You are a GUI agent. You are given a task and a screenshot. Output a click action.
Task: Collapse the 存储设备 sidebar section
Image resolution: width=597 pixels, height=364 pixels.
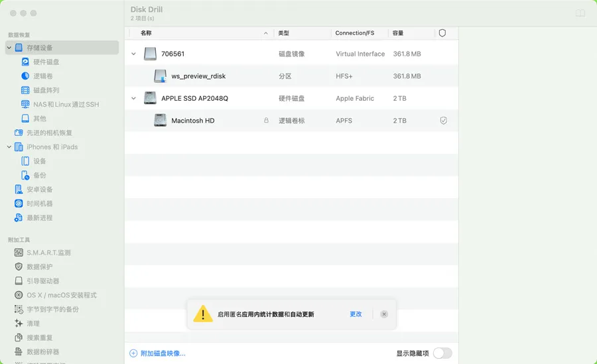pyautogui.click(x=9, y=48)
